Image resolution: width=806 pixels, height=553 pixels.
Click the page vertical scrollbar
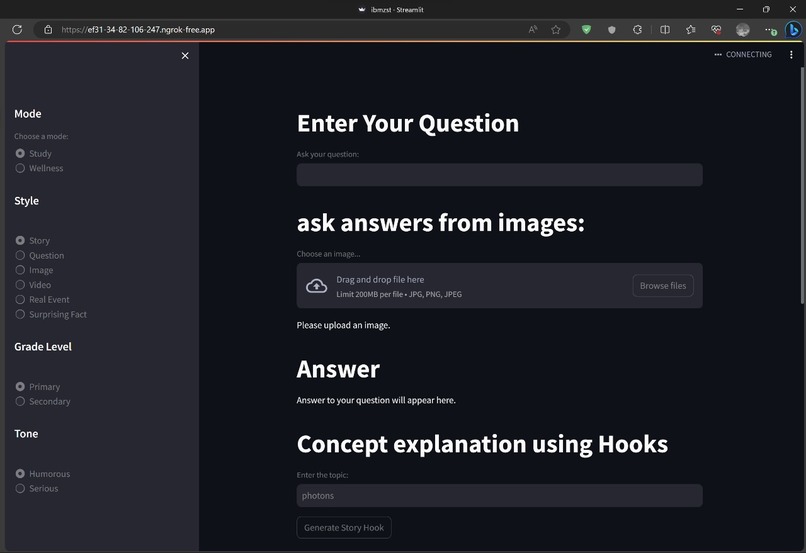pyautogui.click(x=802, y=185)
